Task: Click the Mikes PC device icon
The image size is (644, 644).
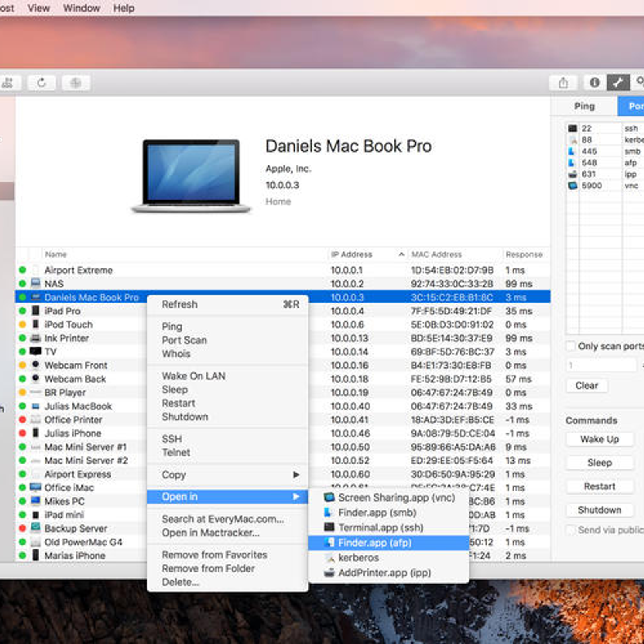Action: (x=36, y=501)
